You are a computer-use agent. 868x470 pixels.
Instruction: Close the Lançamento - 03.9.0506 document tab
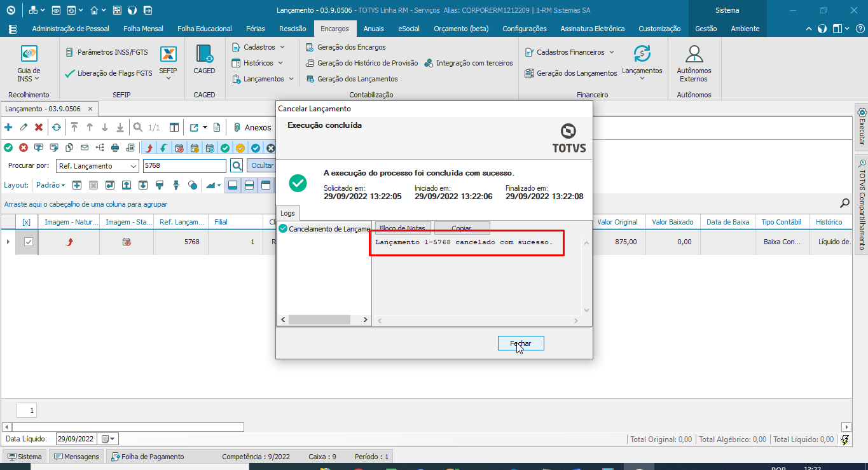(x=91, y=109)
